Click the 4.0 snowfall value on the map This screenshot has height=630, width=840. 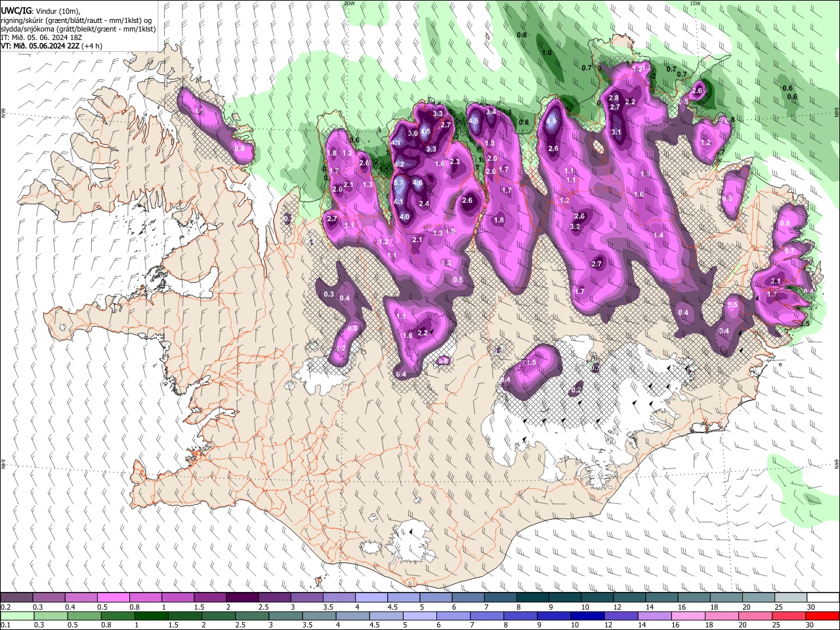404,217
